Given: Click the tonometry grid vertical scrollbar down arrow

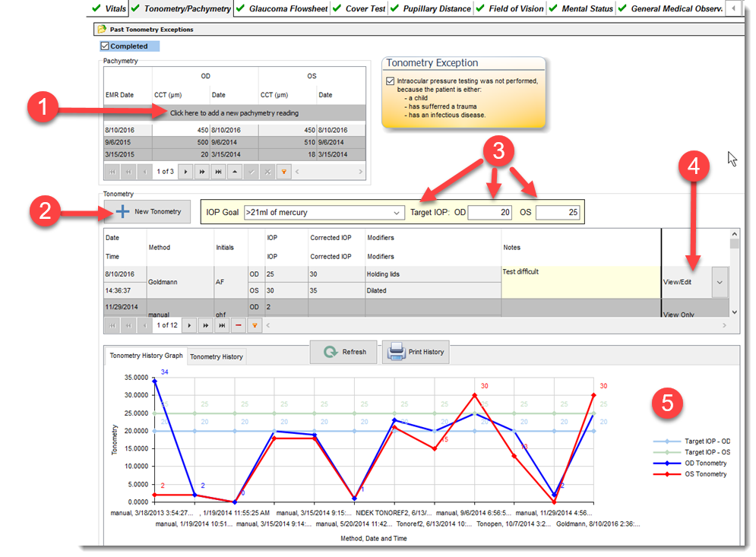Looking at the screenshot, I should 734,312.
